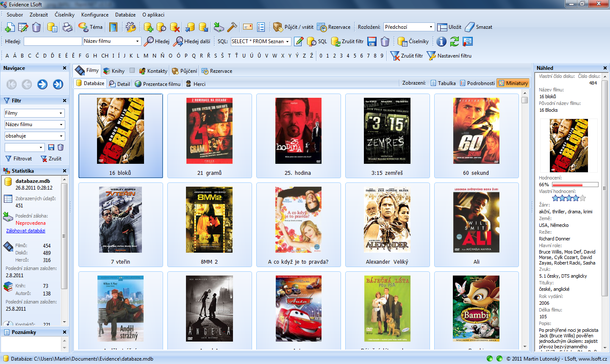Click the blue info icon in the toolbar

441,41
